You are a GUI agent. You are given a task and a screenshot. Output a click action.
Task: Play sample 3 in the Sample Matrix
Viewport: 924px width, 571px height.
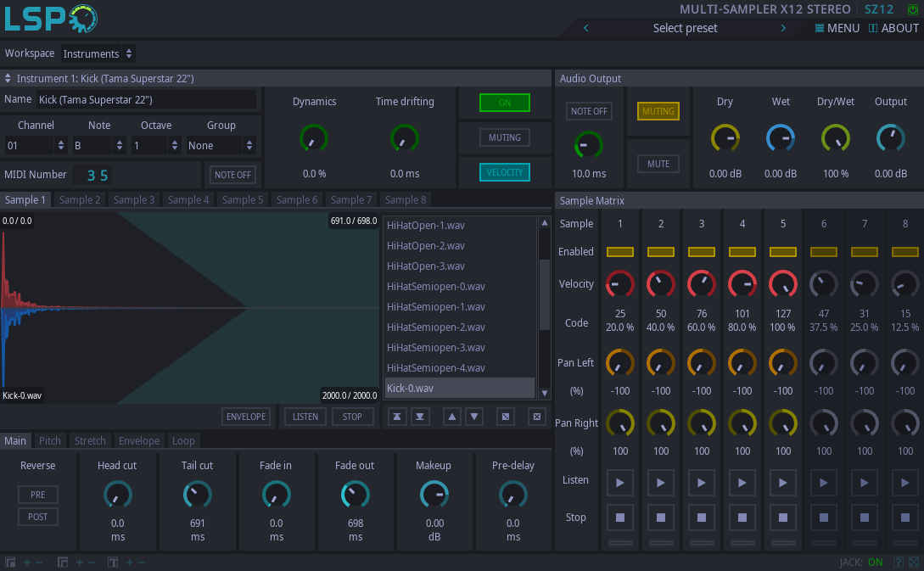[702, 482]
